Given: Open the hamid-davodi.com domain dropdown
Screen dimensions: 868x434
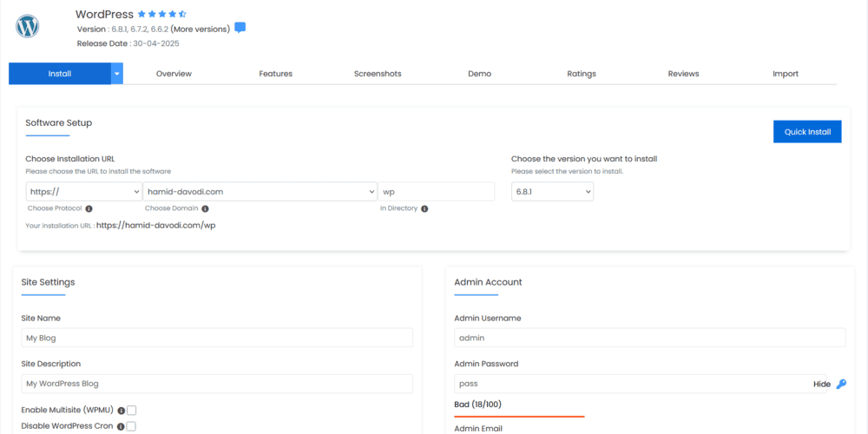Looking at the screenshot, I should point(260,192).
